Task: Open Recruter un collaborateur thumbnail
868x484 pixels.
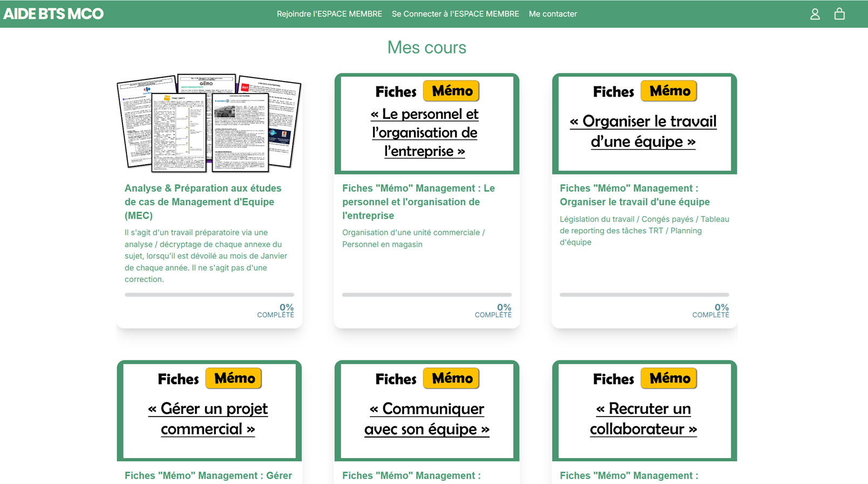Action: pos(645,411)
